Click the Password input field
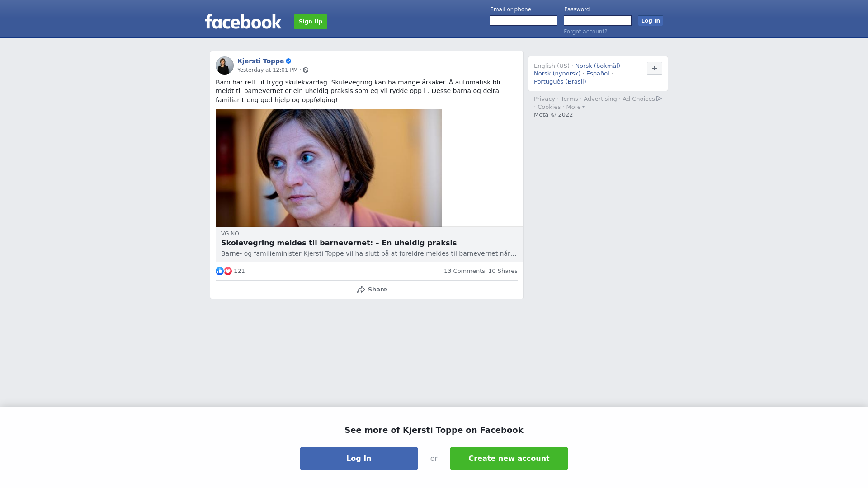 (598, 21)
